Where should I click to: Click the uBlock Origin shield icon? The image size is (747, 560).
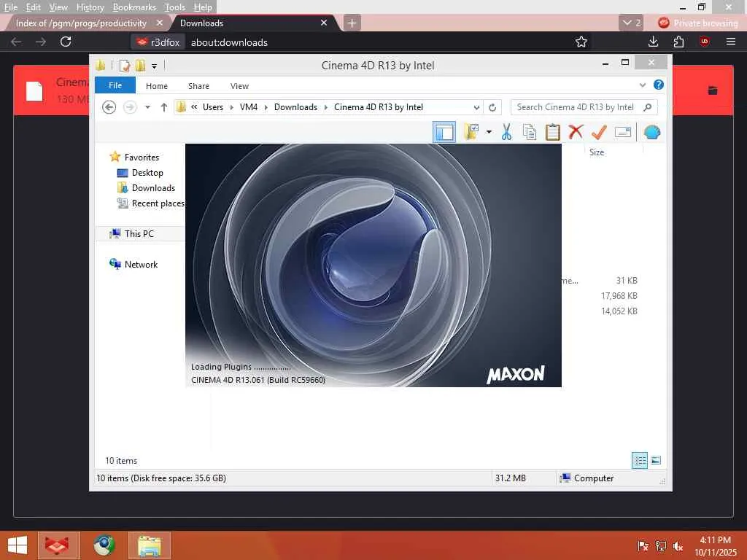[x=704, y=42]
